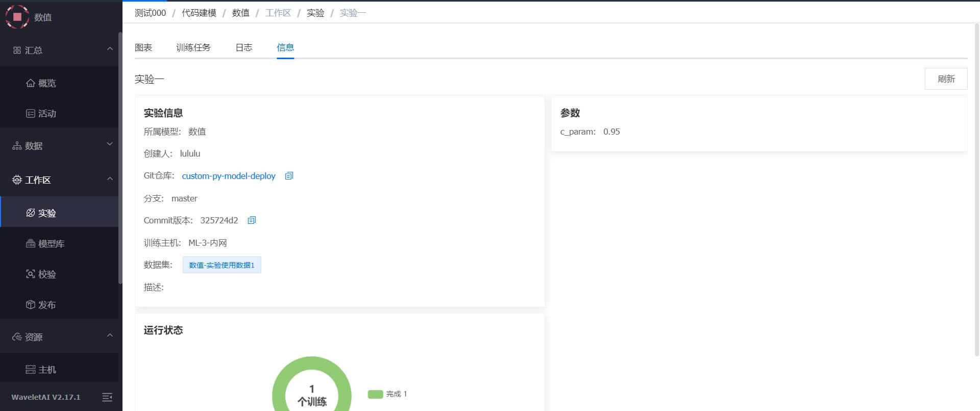Click the WaveletAI logo icon
This screenshot has height=411, width=980.
(x=17, y=16)
